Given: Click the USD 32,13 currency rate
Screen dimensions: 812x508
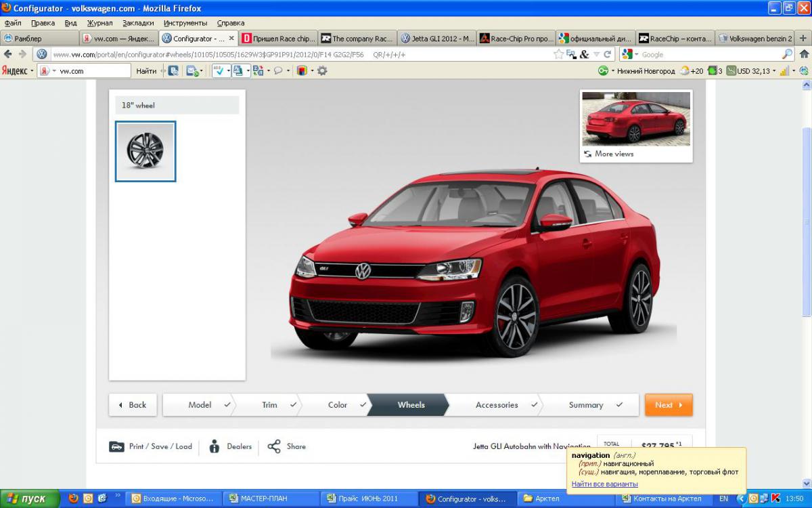Looking at the screenshot, I should coord(748,70).
